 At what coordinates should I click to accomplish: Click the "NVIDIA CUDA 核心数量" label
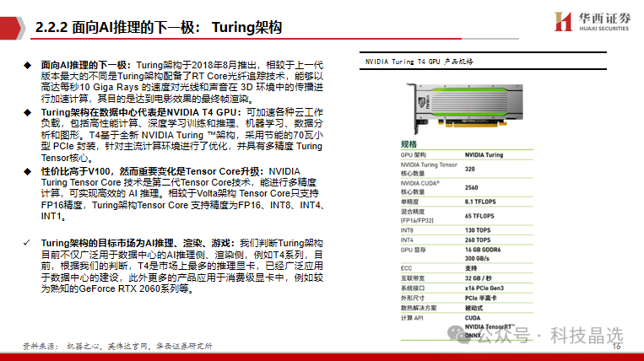click(x=420, y=187)
